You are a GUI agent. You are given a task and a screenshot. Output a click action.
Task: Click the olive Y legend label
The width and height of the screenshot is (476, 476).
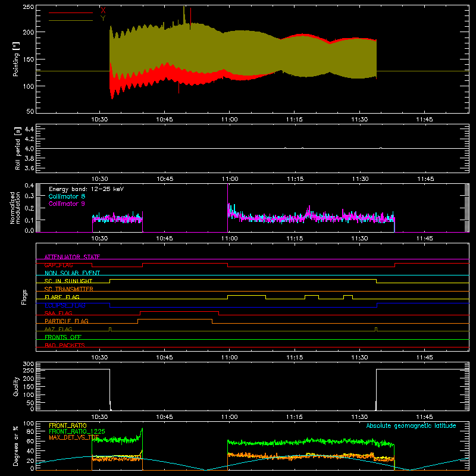pyautogui.click(x=103, y=18)
